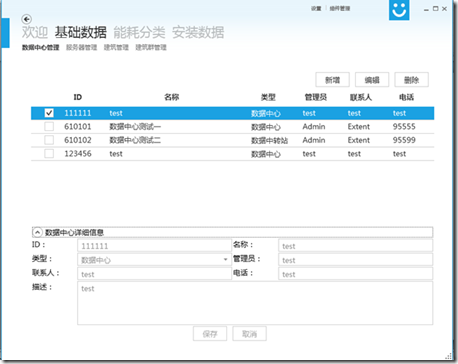Screen dimensions: 458x364
Task: Collapse the 数据中心详细信息 section
Action: [37, 232]
